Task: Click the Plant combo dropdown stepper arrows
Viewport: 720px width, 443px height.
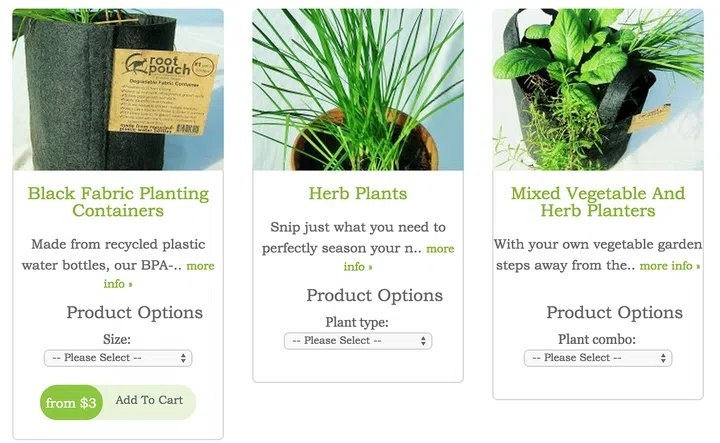Action: tap(663, 358)
